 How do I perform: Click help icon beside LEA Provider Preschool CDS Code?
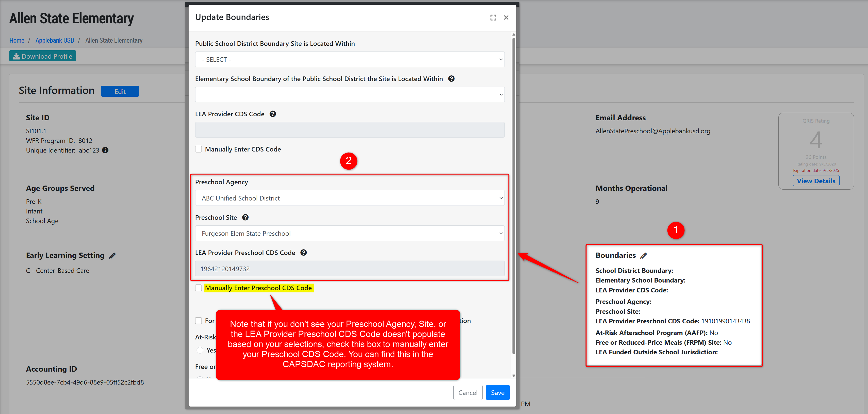(x=303, y=253)
